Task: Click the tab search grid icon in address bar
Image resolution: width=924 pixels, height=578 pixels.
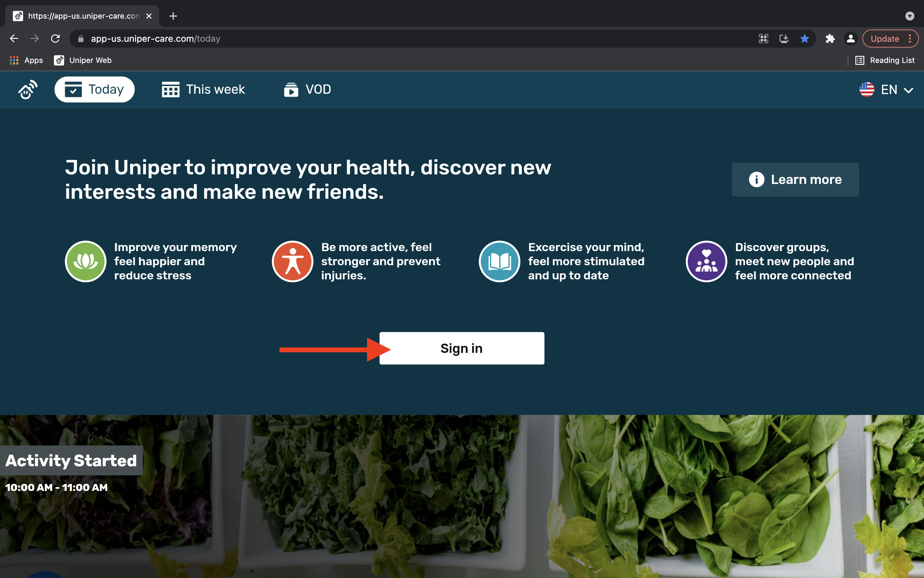Action: [x=763, y=39]
